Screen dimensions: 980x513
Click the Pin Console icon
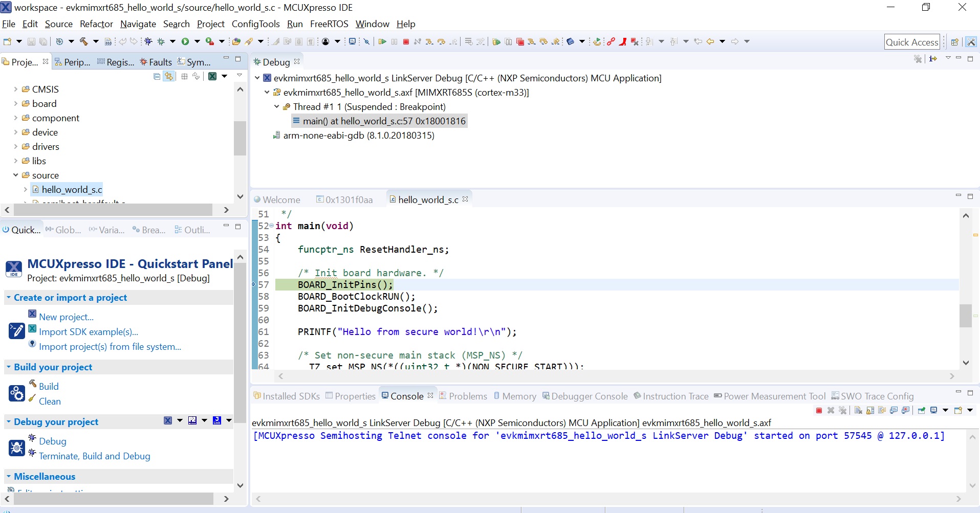921,410
